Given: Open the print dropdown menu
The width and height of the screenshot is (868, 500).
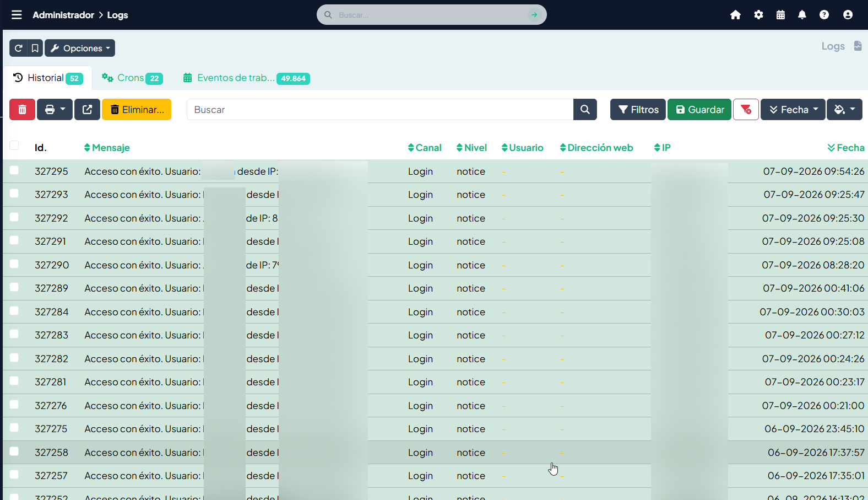Looking at the screenshot, I should [55, 109].
